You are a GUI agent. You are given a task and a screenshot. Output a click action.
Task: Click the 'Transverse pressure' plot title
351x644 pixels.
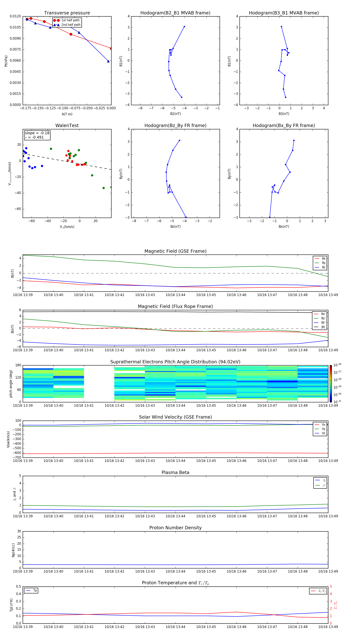coord(67,13)
